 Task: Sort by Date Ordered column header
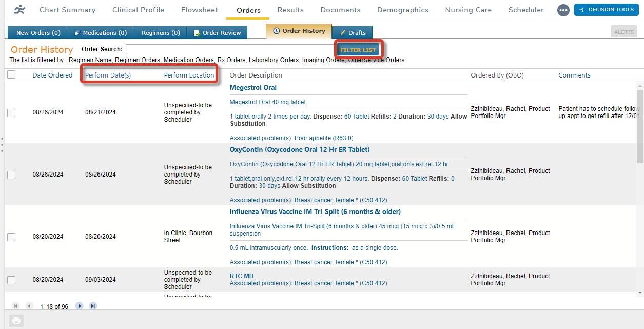coord(52,75)
